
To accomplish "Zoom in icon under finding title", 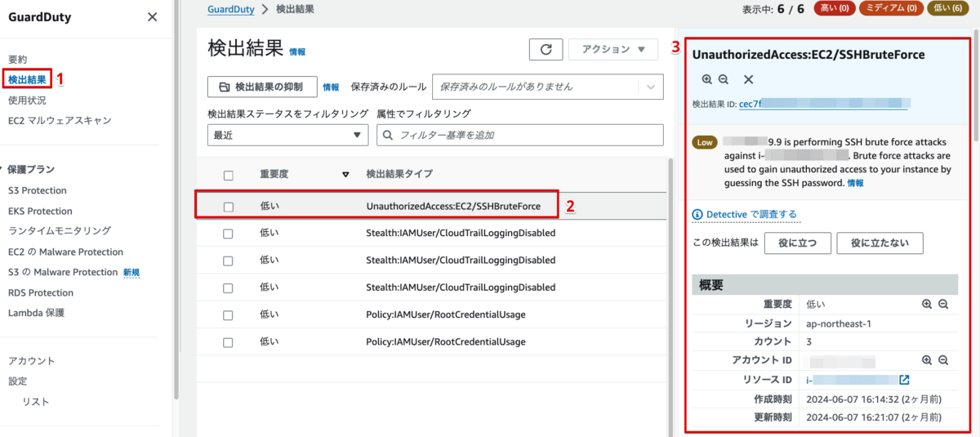I will [x=707, y=79].
